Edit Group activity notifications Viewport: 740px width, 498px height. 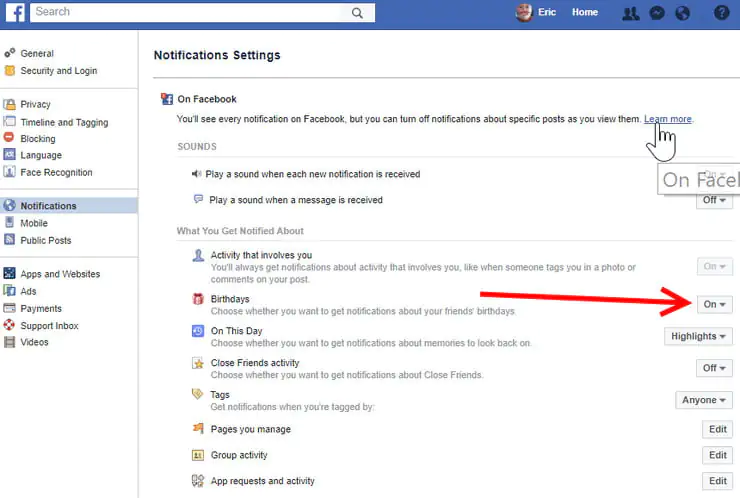click(717, 455)
